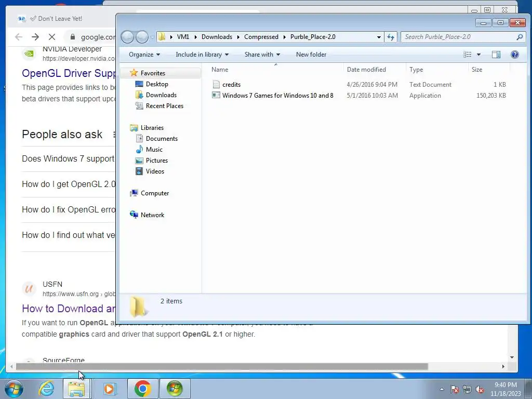
Task: Select Computer in navigation pane
Action: click(x=155, y=193)
